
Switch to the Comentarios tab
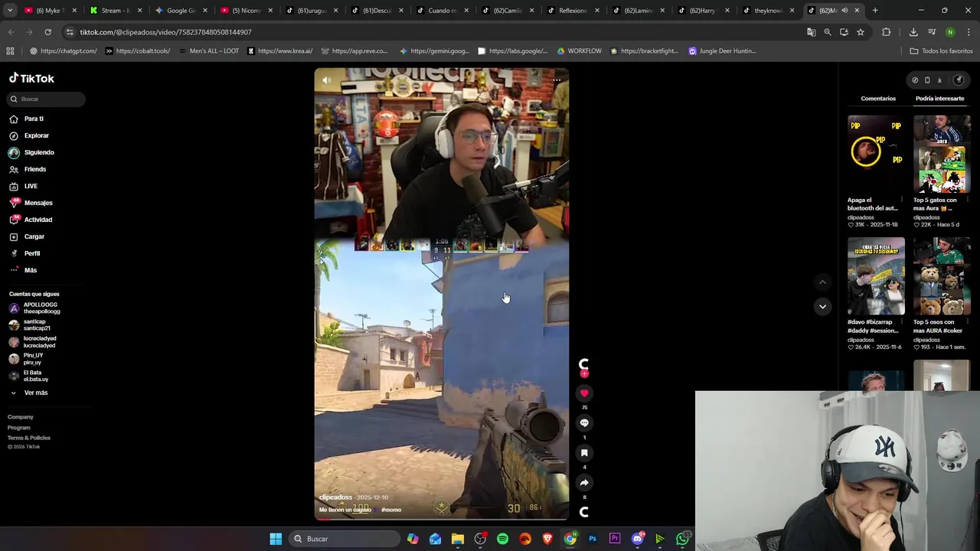878,99
